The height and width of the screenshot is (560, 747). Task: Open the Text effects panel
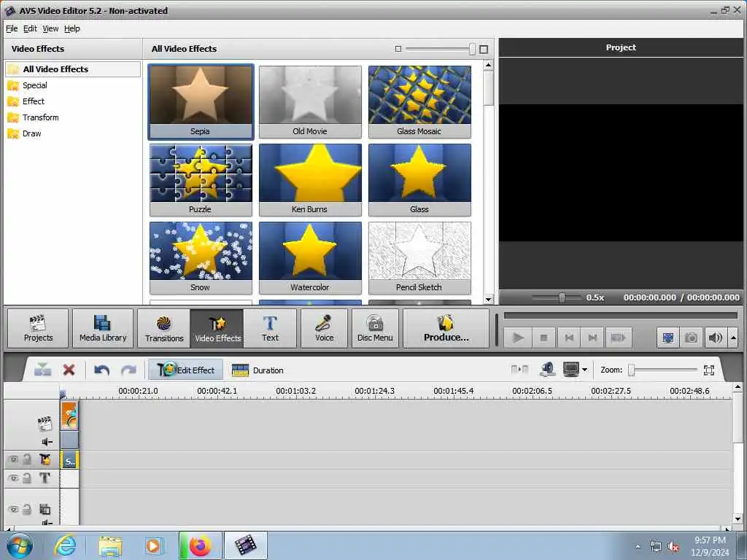tap(270, 329)
